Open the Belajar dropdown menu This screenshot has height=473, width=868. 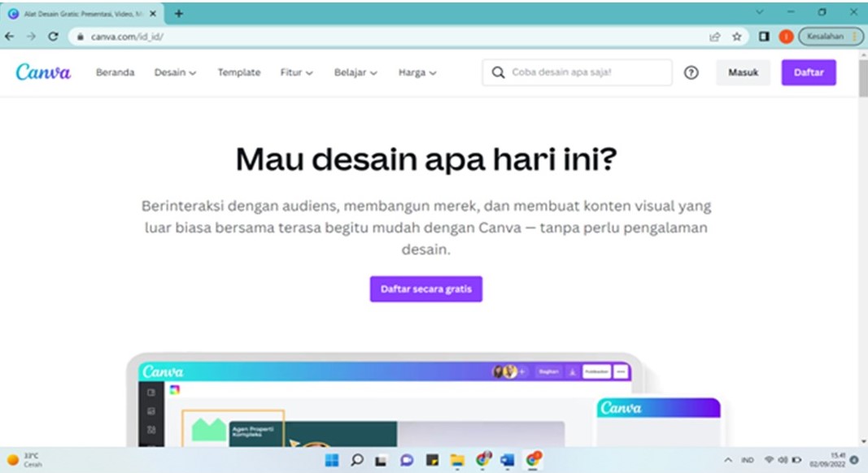(355, 72)
